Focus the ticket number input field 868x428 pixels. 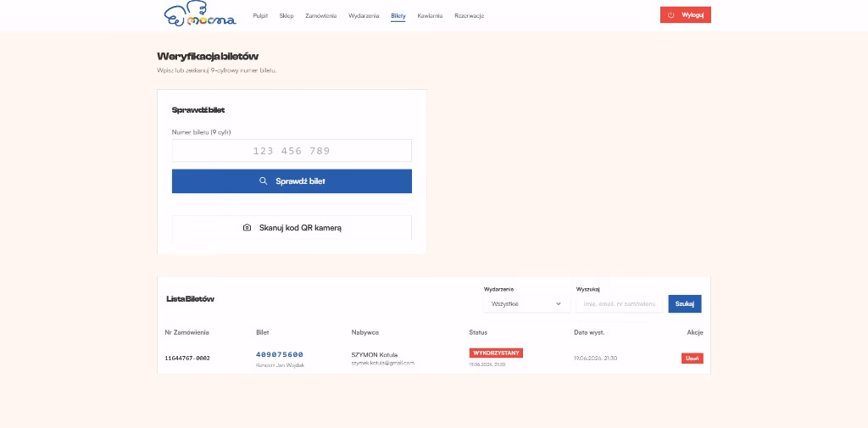tap(292, 151)
